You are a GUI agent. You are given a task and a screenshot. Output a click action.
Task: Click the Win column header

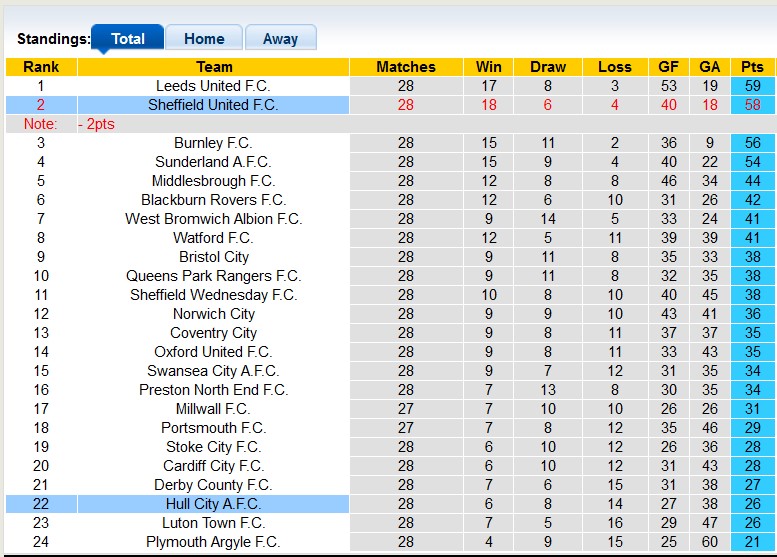489,67
